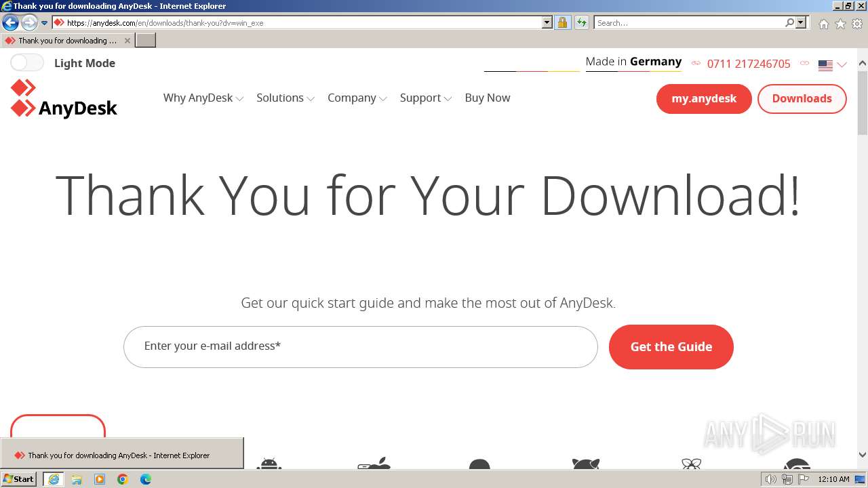
Task: Expand the Why AnyDesk menu
Action: click(x=203, y=98)
